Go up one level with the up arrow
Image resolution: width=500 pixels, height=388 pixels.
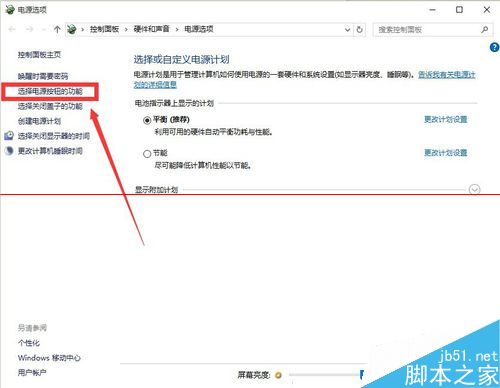(x=57, y=30)
